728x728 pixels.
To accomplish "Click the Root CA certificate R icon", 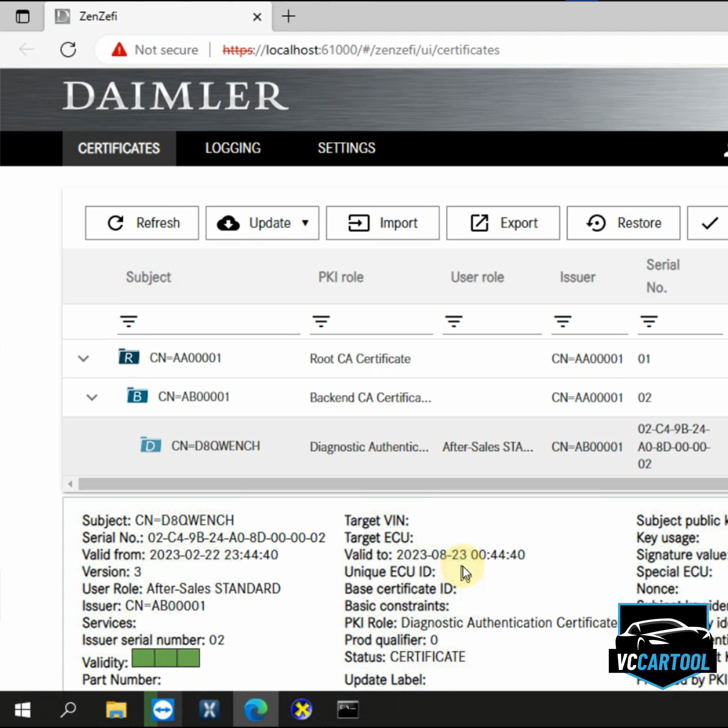I will 129,358.
